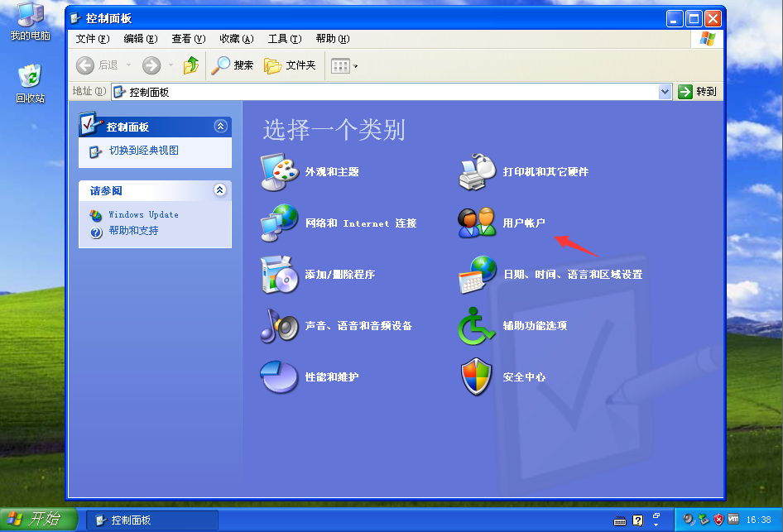The height and width of the screenshot is (532, 783).
Task: Click the 安全中心 text label
Action: coord(524,377)
